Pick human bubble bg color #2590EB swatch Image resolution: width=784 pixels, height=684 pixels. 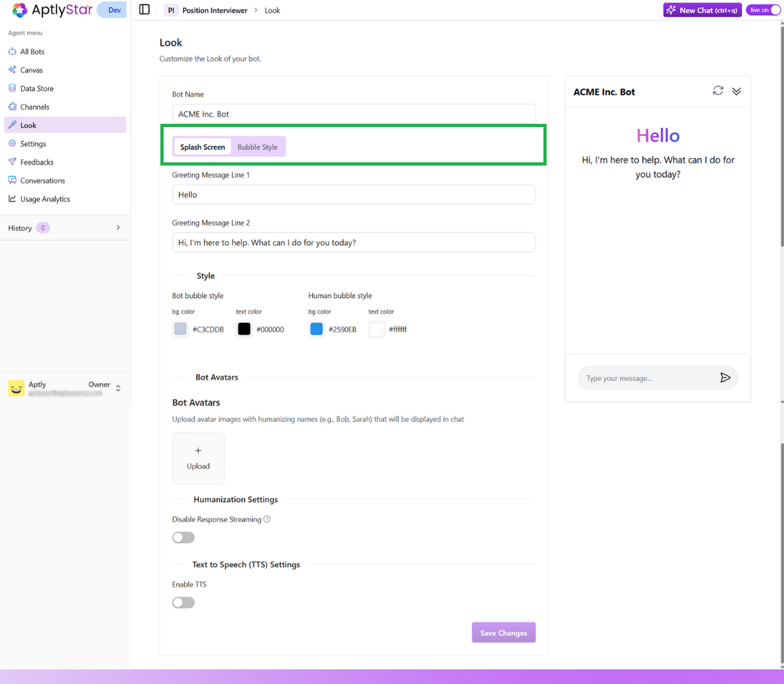(x=316, y=329)
